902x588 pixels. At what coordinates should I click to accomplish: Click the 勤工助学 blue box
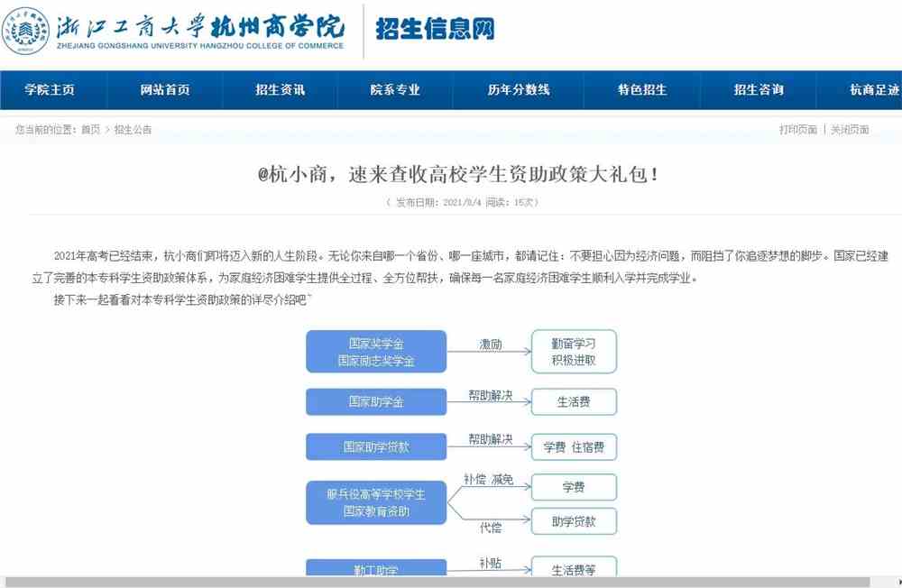376,567
